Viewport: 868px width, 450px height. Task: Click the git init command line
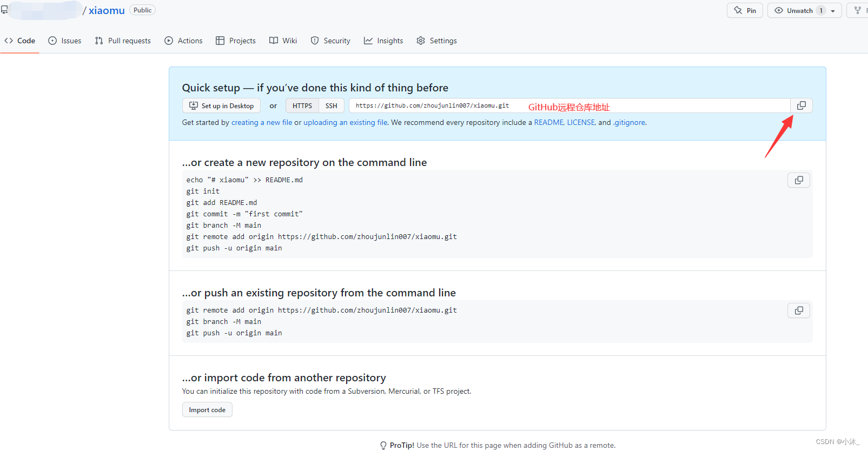coord(203,191)
